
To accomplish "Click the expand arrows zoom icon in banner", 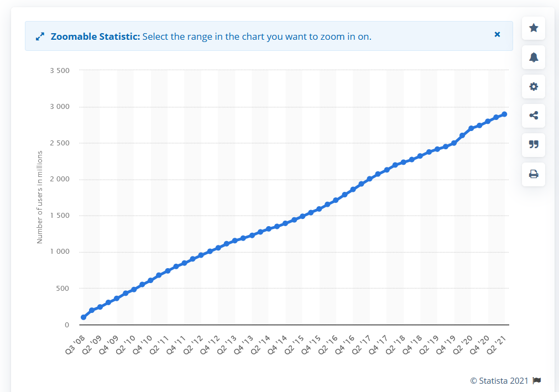I will pyautogui.click(x=40, y=36).
